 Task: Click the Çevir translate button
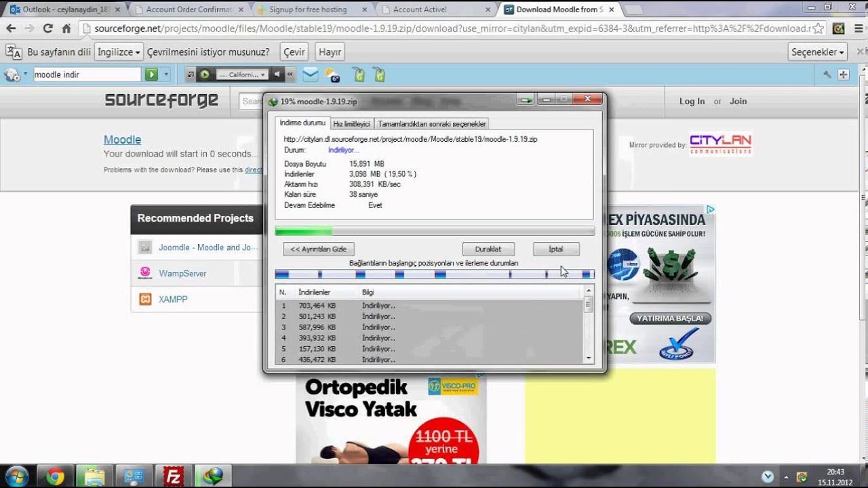pyautogui.click(x=294, y=52)
